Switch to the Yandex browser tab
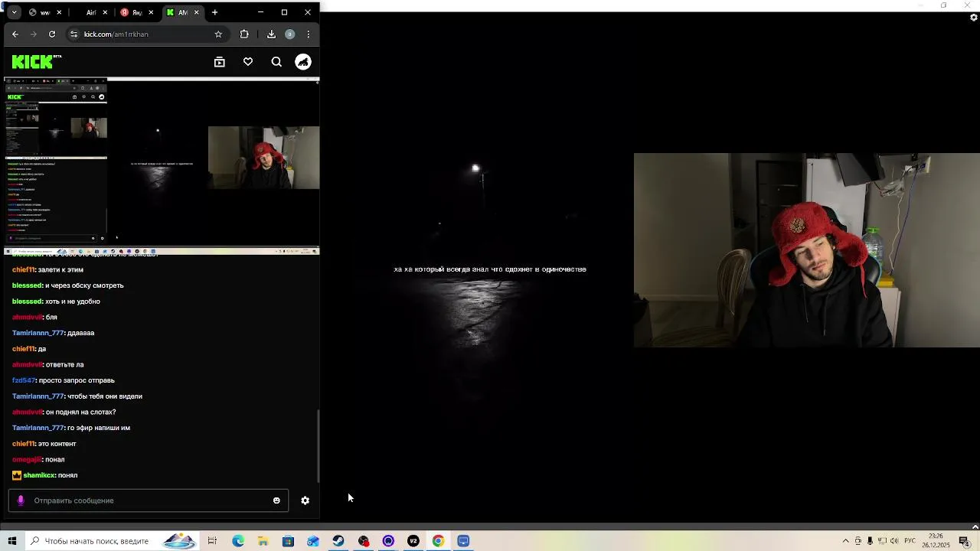The height and width of the screenshot is (551, 980). 137,12
